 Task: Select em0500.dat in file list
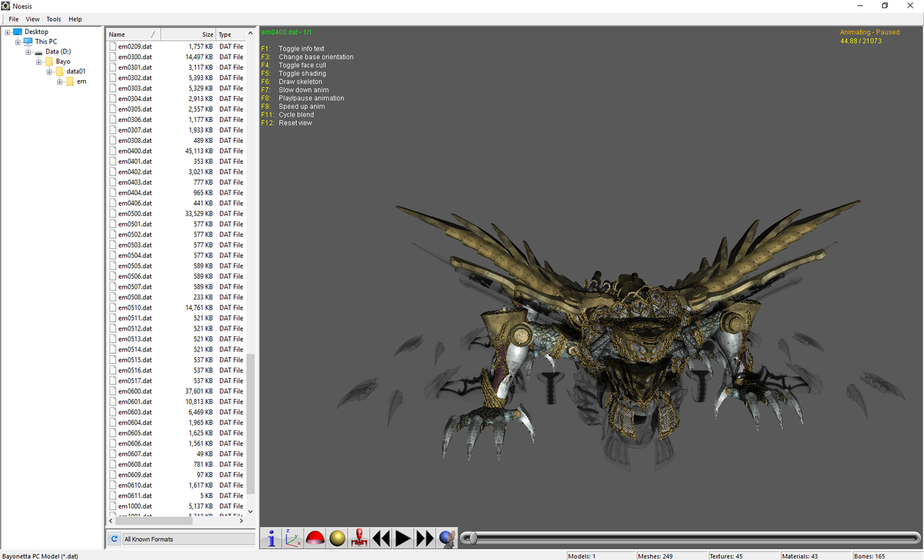[135, 214]
